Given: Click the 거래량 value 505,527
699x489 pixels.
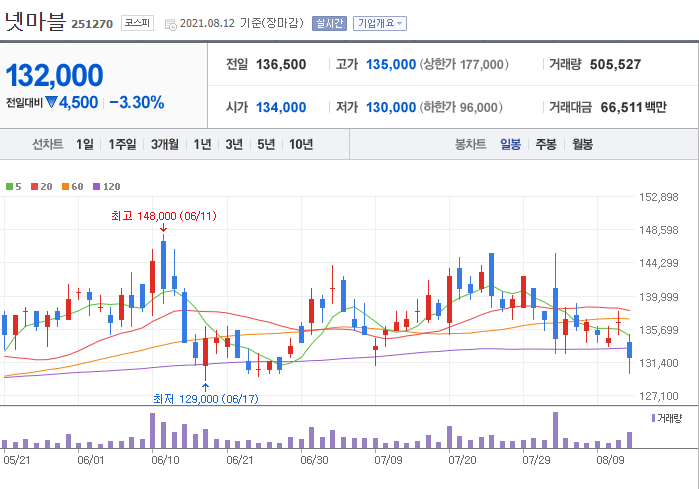Looking at the screenshot, I should (x=615, y=65).
